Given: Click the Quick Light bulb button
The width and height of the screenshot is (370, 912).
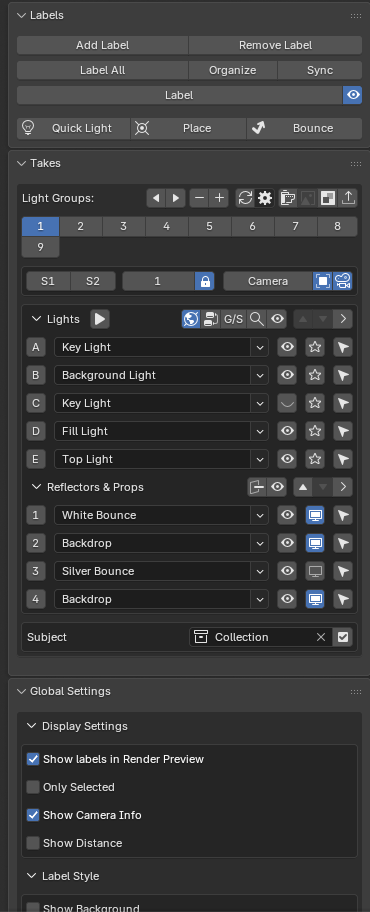Looking at the screenshot, I should click(73, 129).
